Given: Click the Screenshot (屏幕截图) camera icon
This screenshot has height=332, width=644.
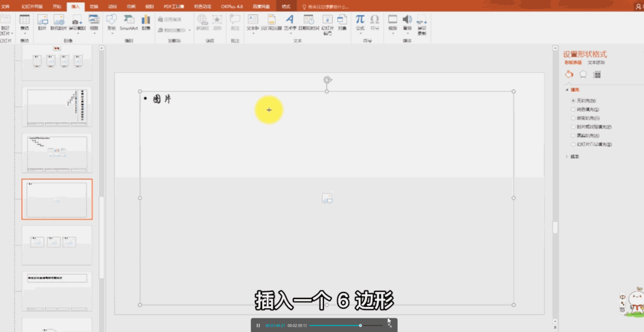Looking at the screenshot, I should [x=77, y=20].
